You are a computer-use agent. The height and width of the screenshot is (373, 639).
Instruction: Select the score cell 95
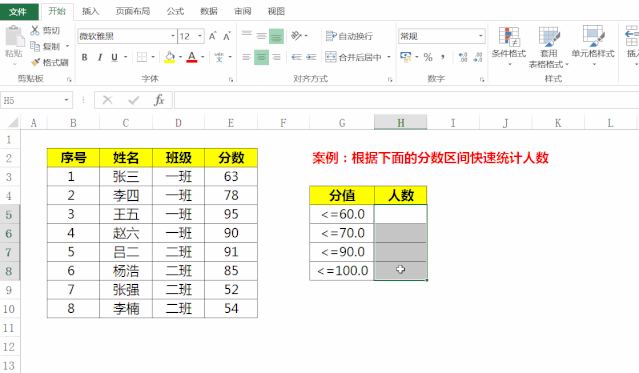coord(231,214)
